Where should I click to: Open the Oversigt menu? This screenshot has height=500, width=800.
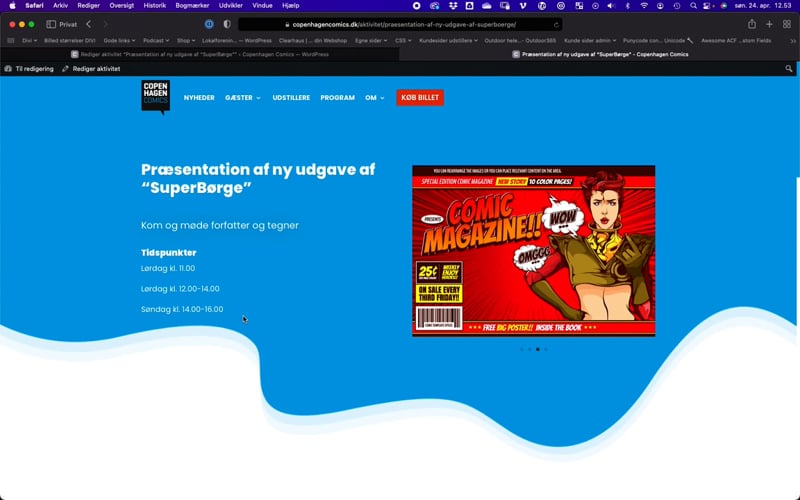(x=121, y=6)
